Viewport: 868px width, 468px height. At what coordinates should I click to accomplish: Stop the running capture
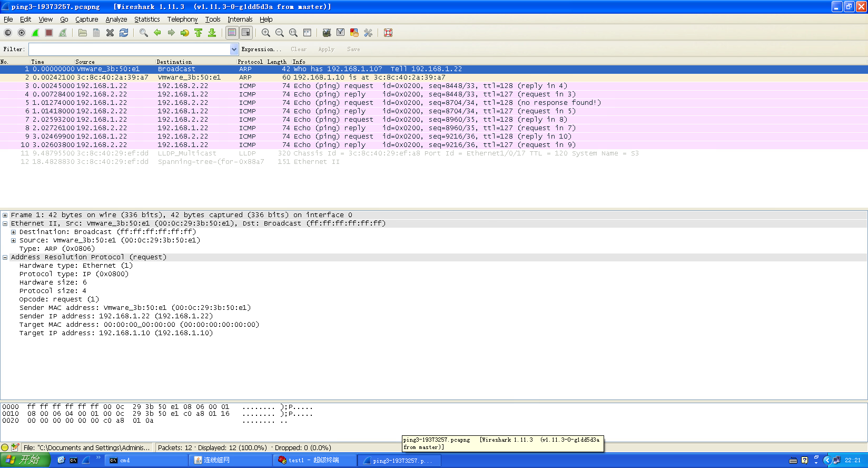coord(49,33)
